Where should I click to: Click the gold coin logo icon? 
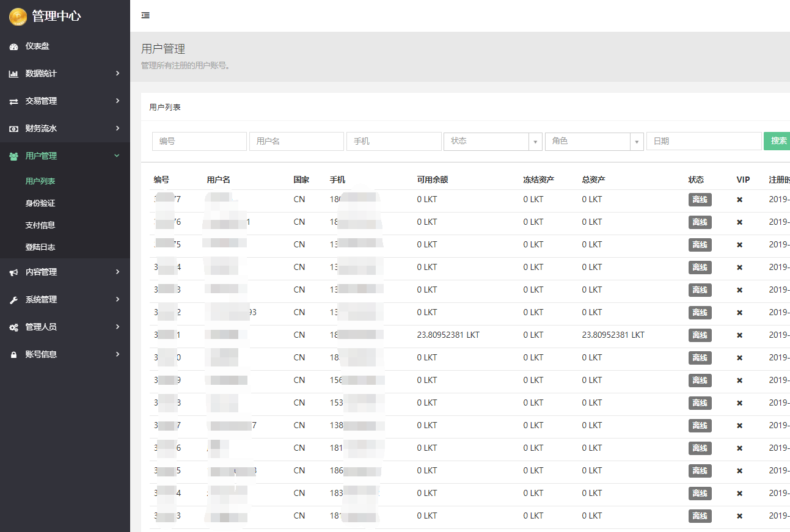coord(18,16)
